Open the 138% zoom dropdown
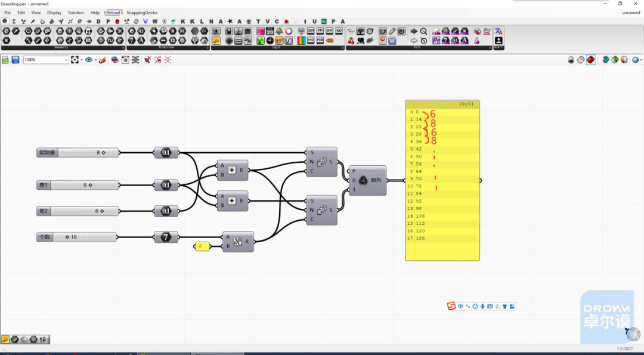 pos(66,60)
